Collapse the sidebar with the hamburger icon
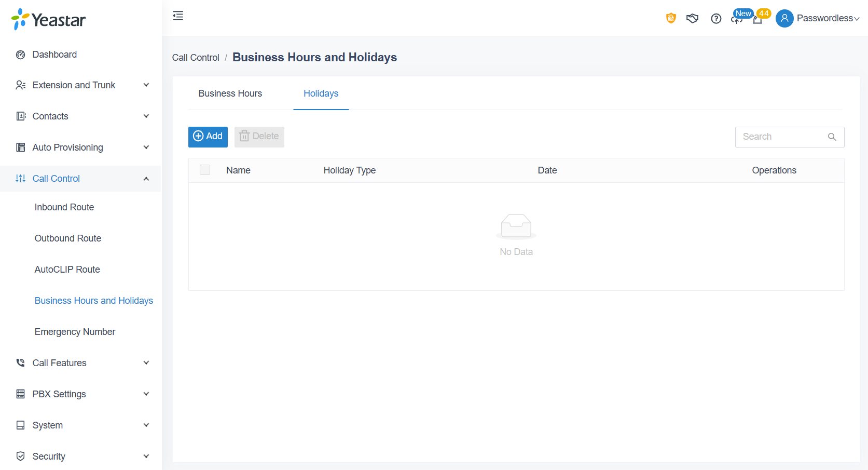The width and height of the screenshot is (868, 470). coord(178,16)
